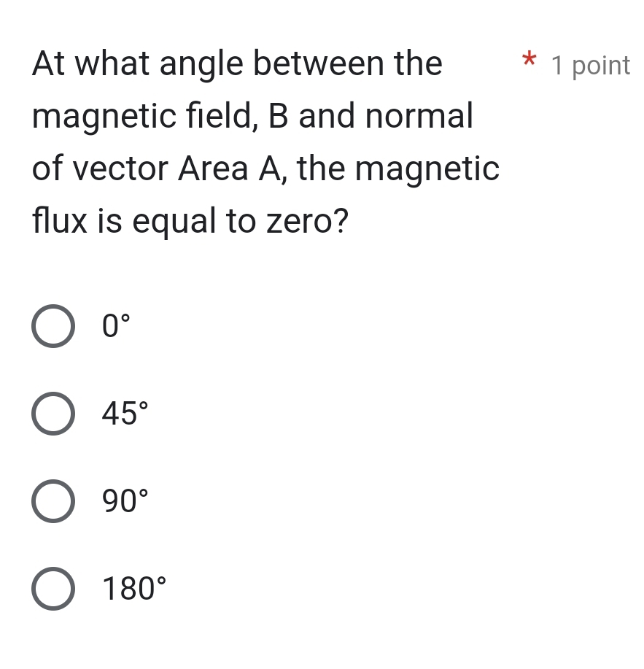Click the line "flux is equal to zero?"
This screenshot has height=669, width=644.
coord(190,221)
